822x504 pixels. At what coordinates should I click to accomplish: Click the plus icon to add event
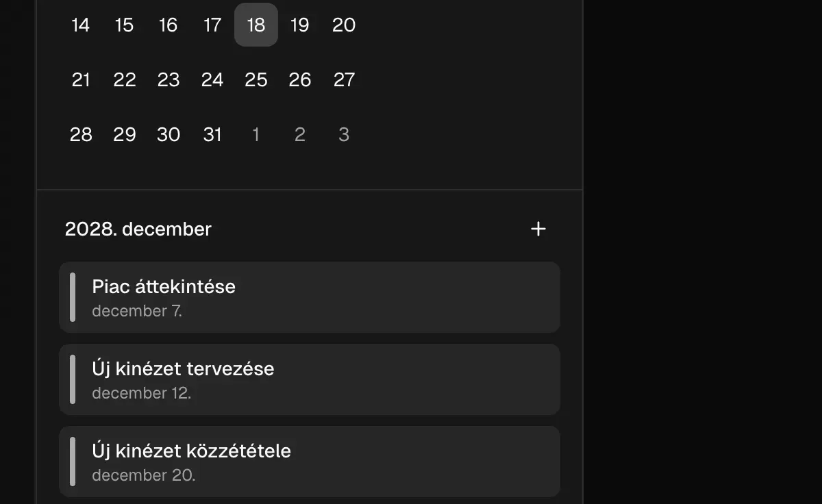tap(538, 229)
